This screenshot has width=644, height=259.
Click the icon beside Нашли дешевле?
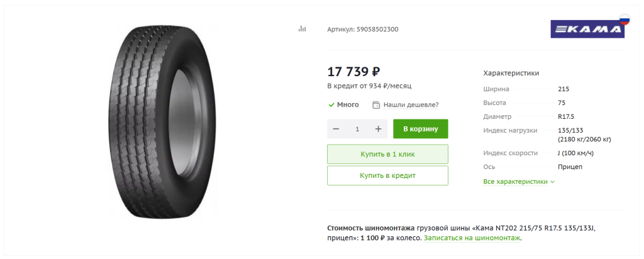[376, 105]
